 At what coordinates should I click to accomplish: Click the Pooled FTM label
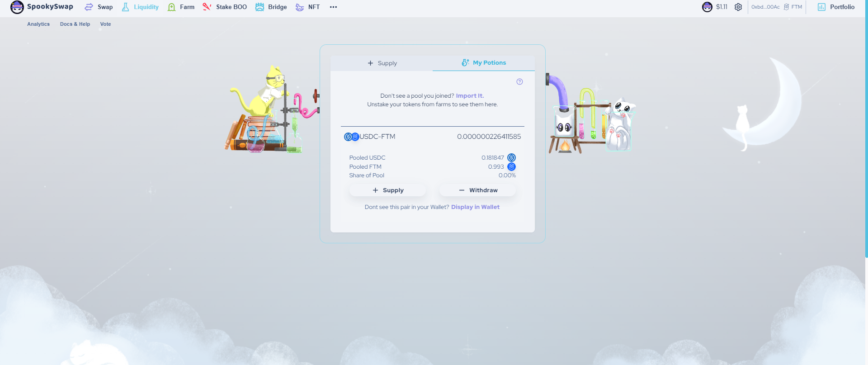tap(365, 167)
